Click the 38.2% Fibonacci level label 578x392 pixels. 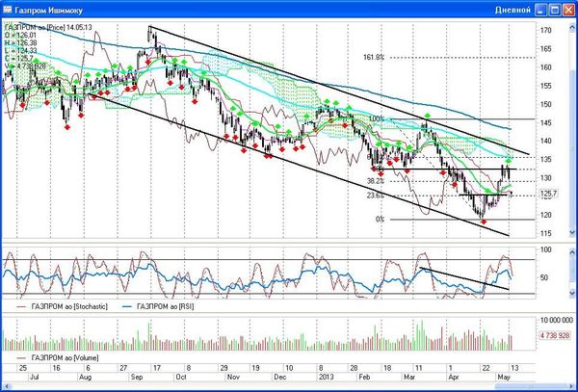coord(376,181)
